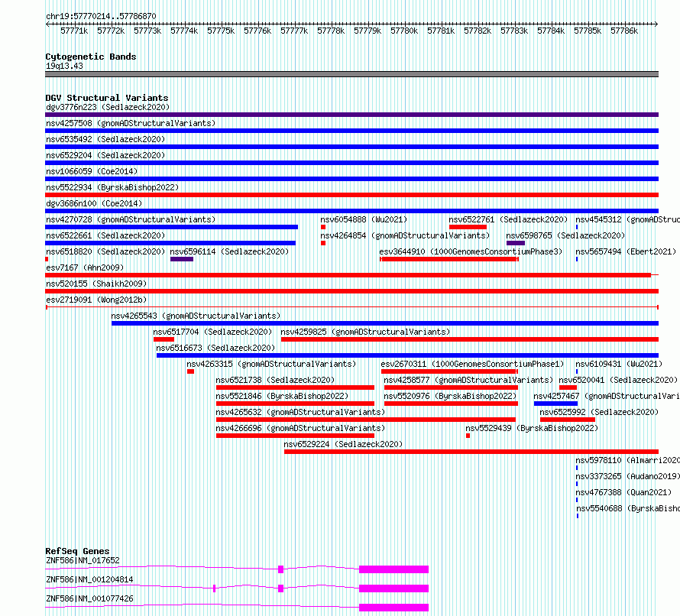Click the nsv4264854 gnomAD variant label
This screenshot has width=680, height=616.
point(405,235)
